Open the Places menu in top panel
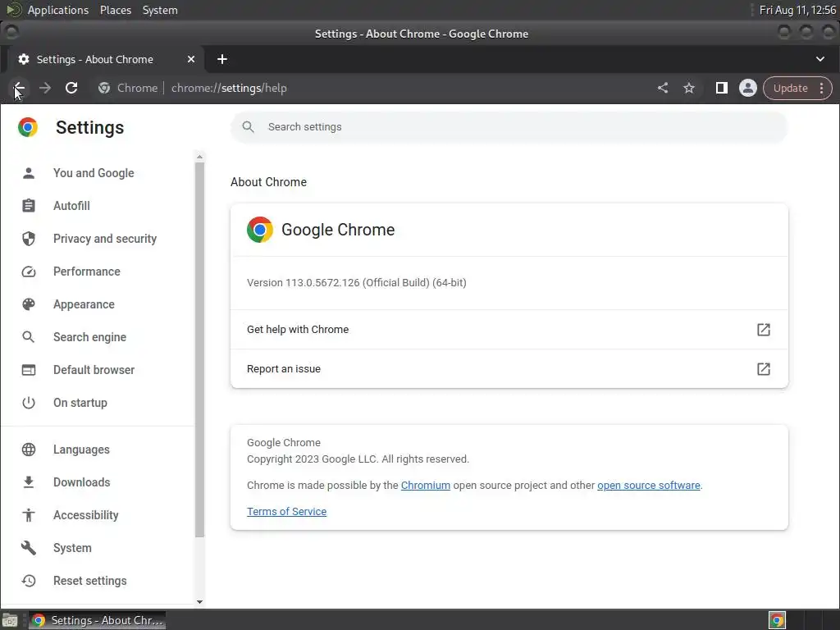 click(116, 10)
